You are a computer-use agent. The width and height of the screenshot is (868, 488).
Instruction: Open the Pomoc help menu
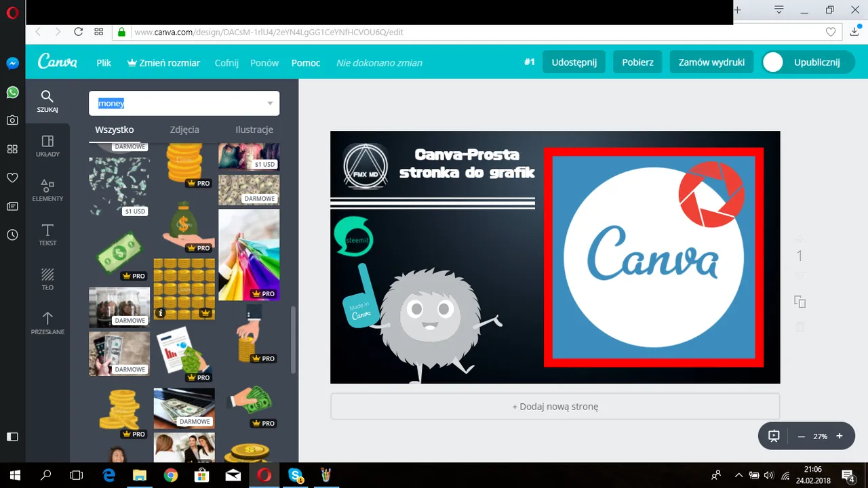click(306, 62)
